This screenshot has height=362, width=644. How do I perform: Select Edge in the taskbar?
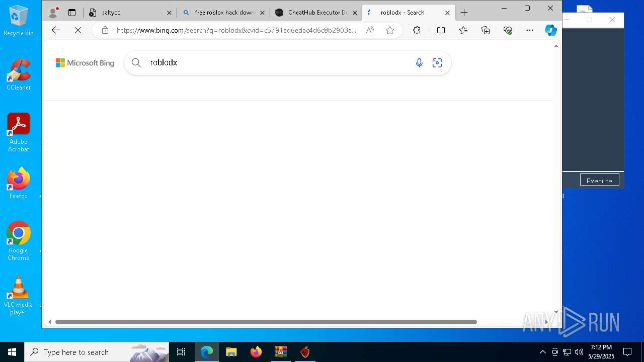click(x=207, y=352)
